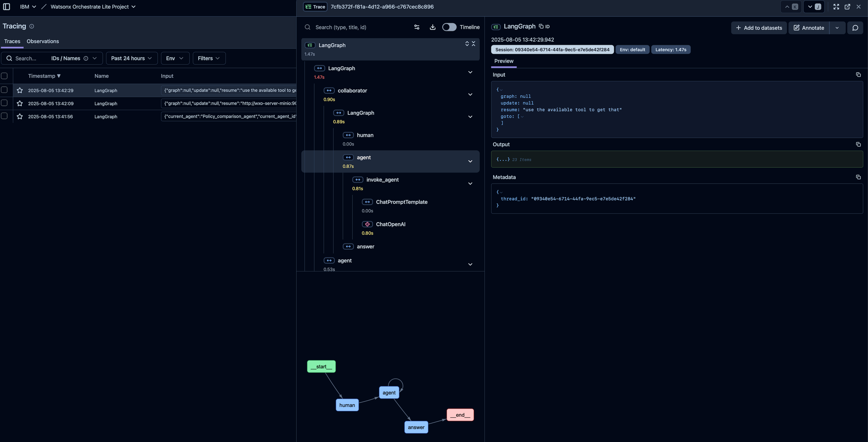
Task: Collapse the invoke_agent node chevron
Action: pyautogui.click(x=470, y=184)
